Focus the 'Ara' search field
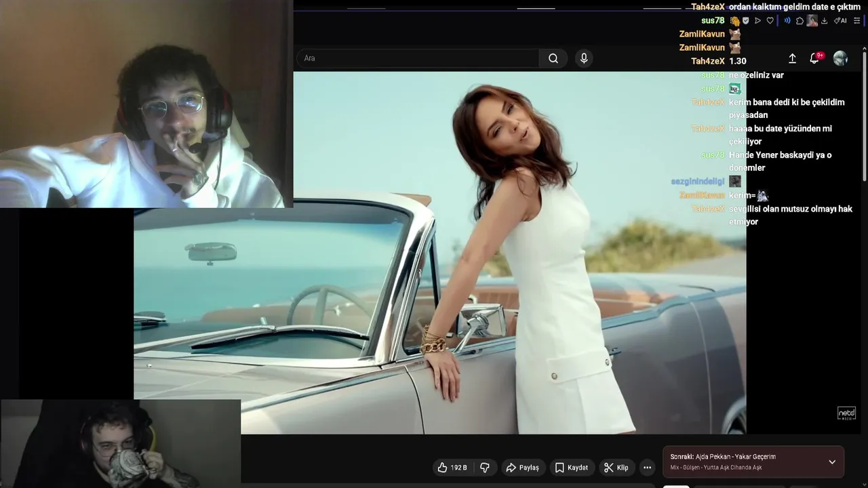This screenshot has width=868, height=488. [418, 58]
